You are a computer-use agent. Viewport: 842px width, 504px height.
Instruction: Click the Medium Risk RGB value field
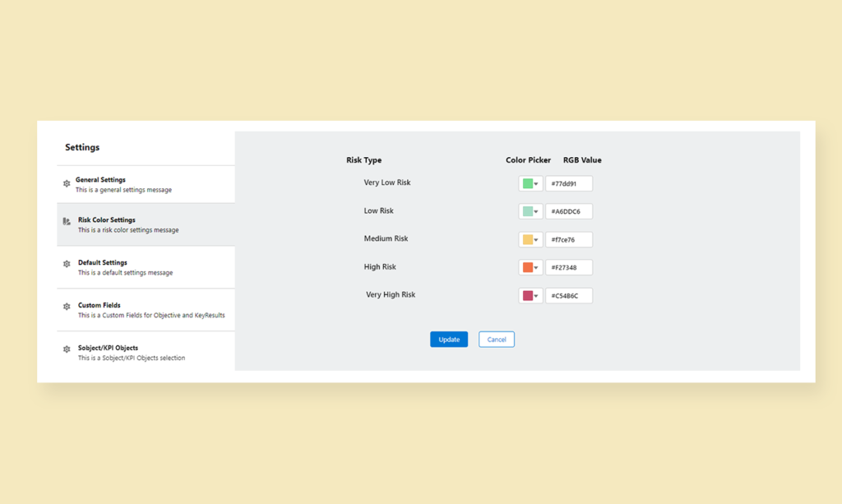(x=569, y=238)
